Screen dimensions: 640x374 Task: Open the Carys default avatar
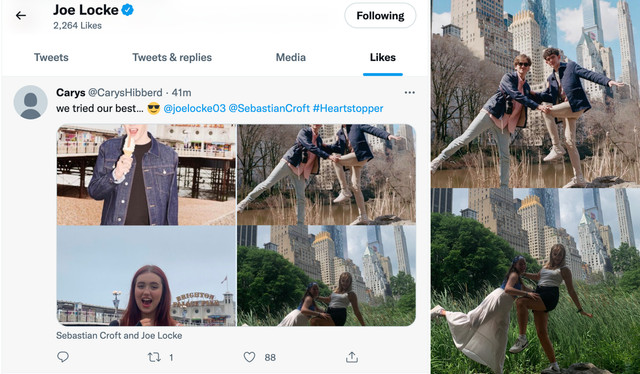[x=31, y=102]
